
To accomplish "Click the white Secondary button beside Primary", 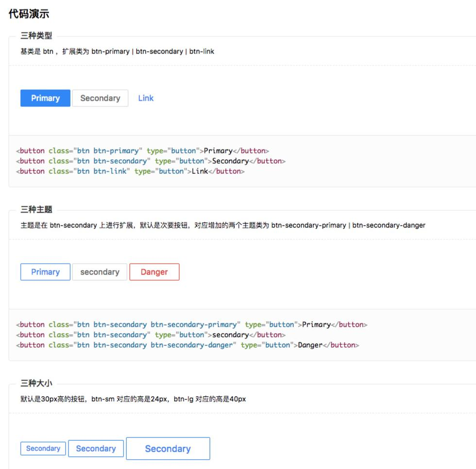I will tap(100, 98).
